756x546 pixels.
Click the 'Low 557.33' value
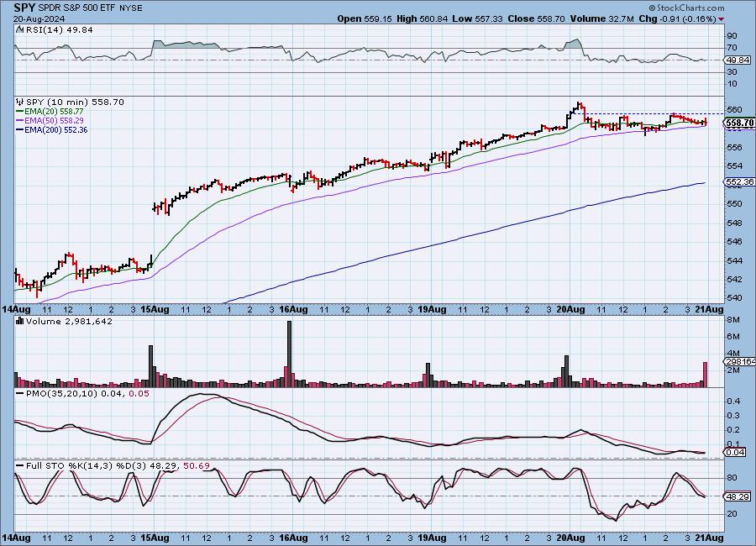(x=477, y=18)
